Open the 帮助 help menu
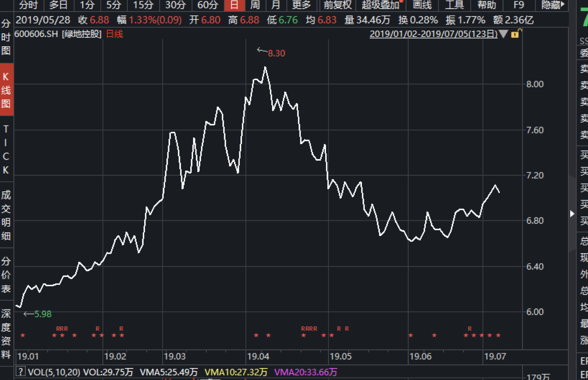 tap(486, 5)
